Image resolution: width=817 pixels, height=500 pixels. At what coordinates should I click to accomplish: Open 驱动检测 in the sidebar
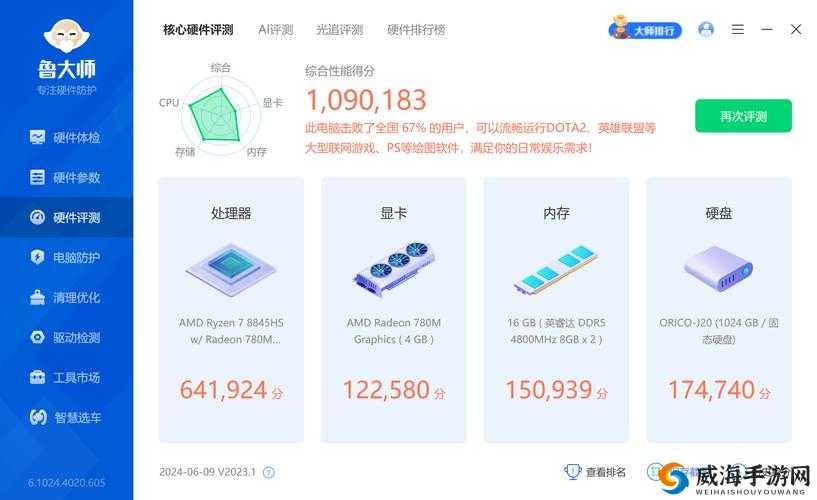coord(65,338)
